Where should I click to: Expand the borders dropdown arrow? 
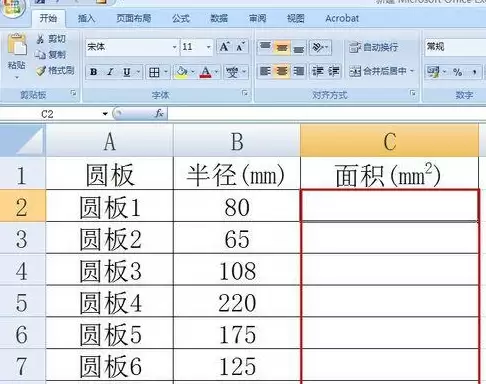point(166,72)
